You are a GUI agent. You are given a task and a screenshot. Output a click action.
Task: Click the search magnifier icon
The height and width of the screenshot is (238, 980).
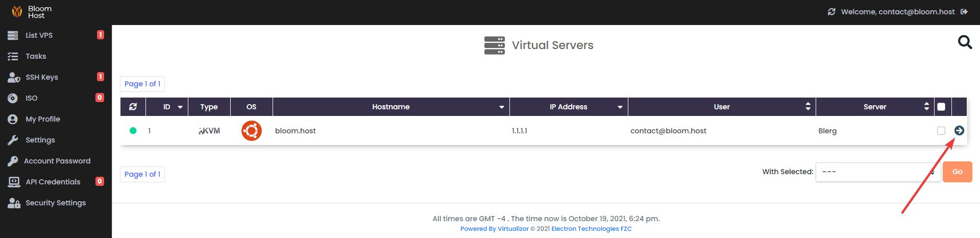coord(964,42)
